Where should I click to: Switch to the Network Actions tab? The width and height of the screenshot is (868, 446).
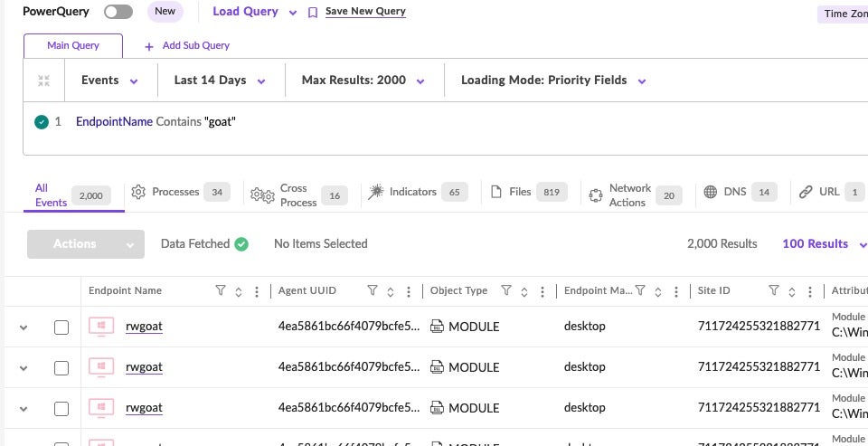pos(629,195)
